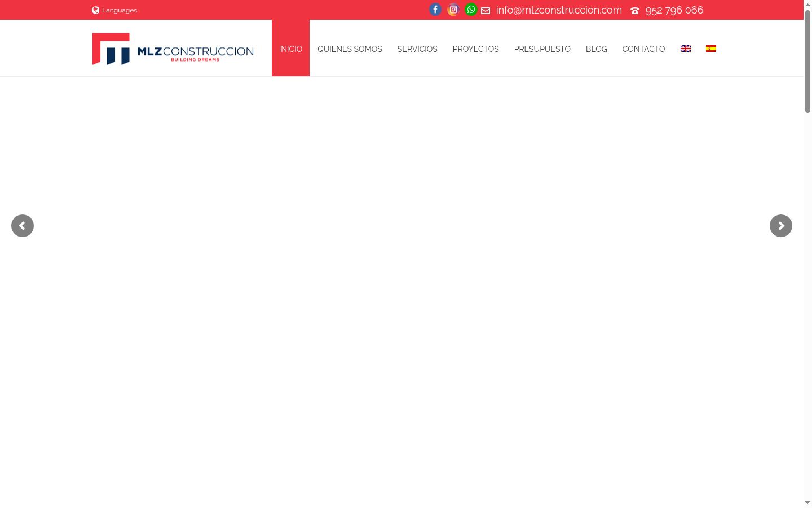The width and height of the screenshot is (812, 508).
Task: Go to the PRESUPUESTO page
Action: point(542,49)
